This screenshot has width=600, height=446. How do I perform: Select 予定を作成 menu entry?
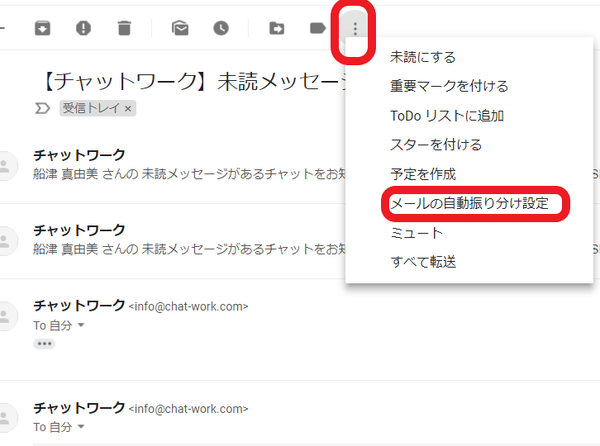(x=423, y=174)
